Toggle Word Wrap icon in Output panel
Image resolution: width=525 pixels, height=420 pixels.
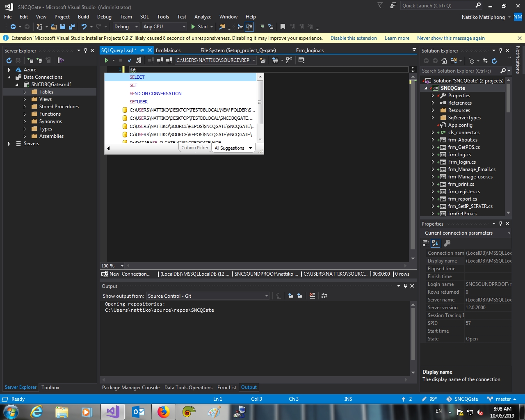(x=324, y=296)
